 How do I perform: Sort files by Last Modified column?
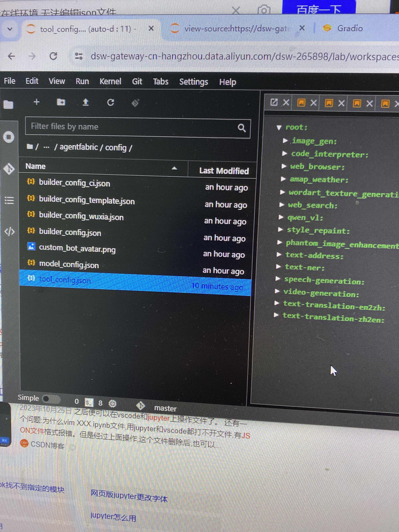(224, 171)
